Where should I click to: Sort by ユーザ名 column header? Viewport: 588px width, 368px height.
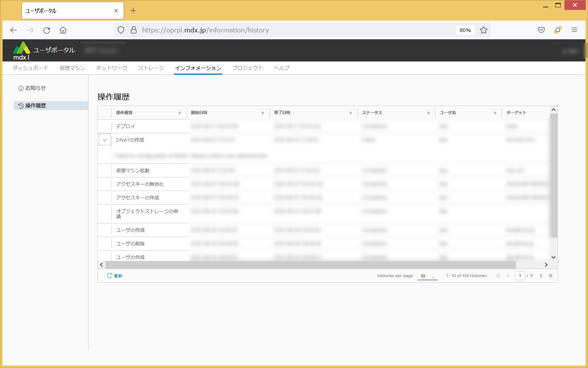coord(448,112)
